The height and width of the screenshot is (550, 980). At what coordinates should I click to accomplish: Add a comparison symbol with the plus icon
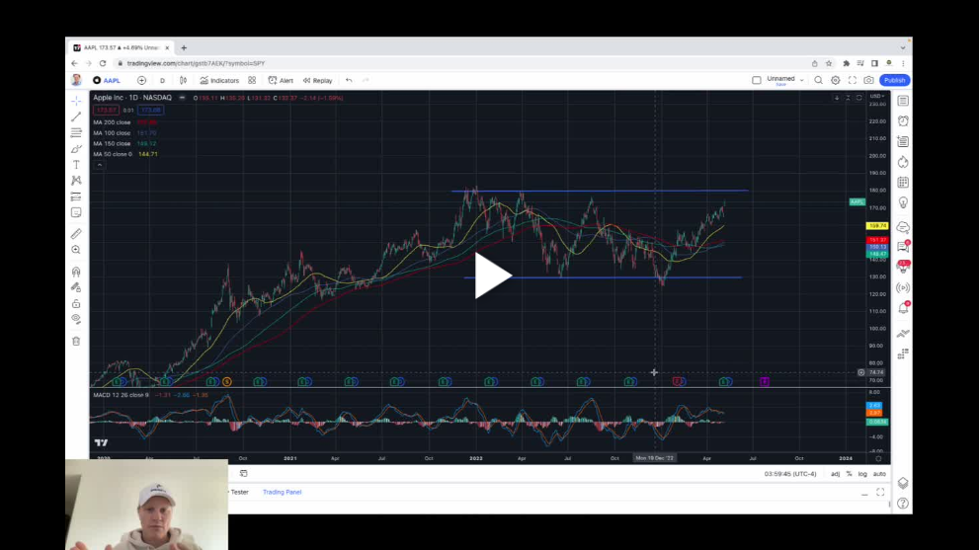tap(142, 81)
